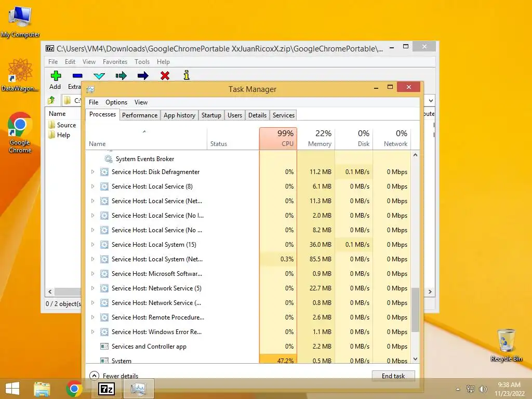532x399 pixels.
Task: Expand Service Host: Network Service (5)
Action: pyautogui.click(x=92, y=288)
